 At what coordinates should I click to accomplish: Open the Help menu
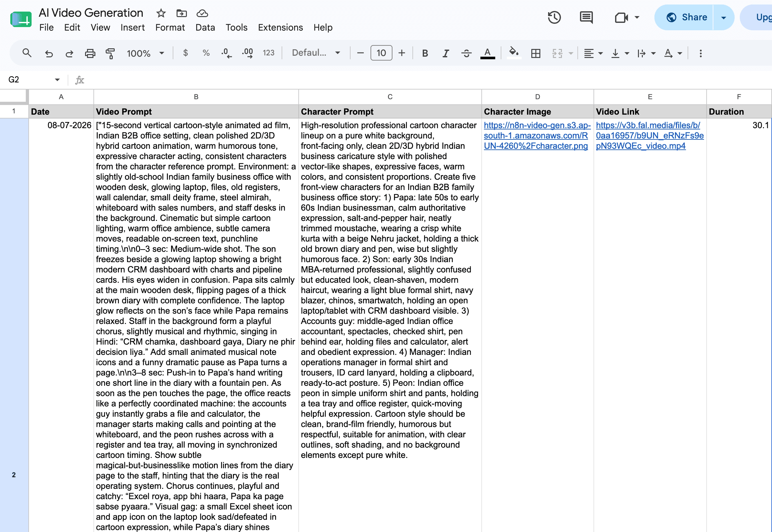pyautogui.click(x=323, y=27)
